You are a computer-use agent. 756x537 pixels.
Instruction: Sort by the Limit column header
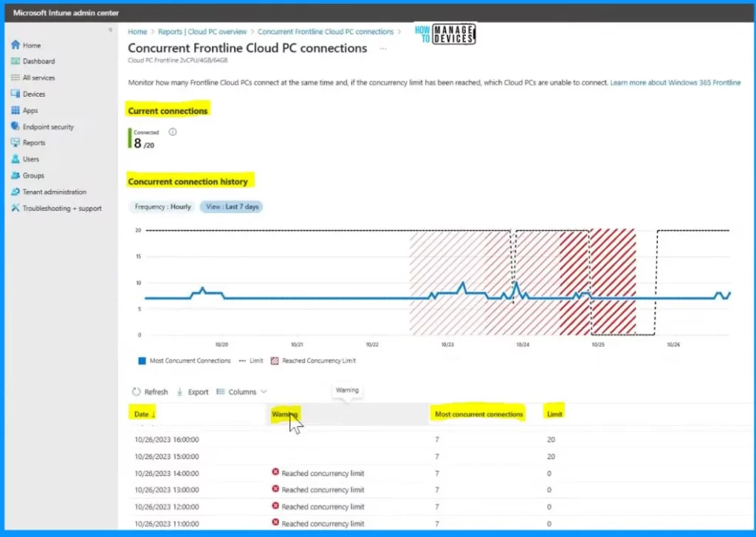(x=554, y=414)
